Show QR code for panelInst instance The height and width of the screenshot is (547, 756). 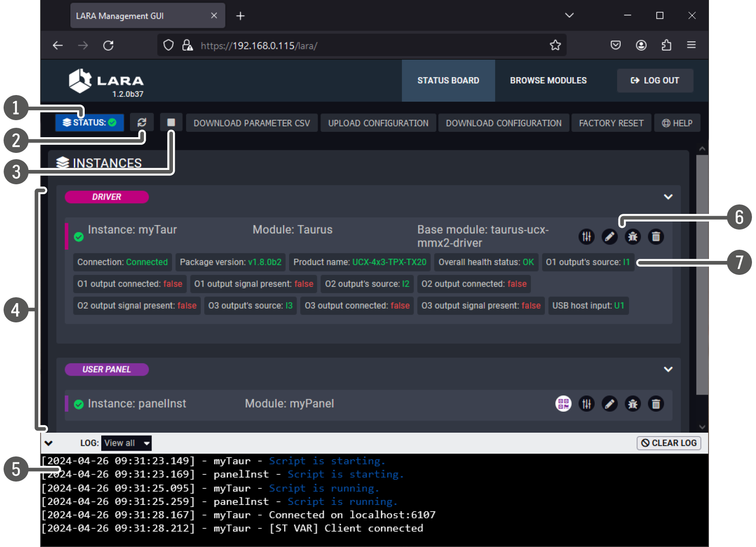click(563, 404)
